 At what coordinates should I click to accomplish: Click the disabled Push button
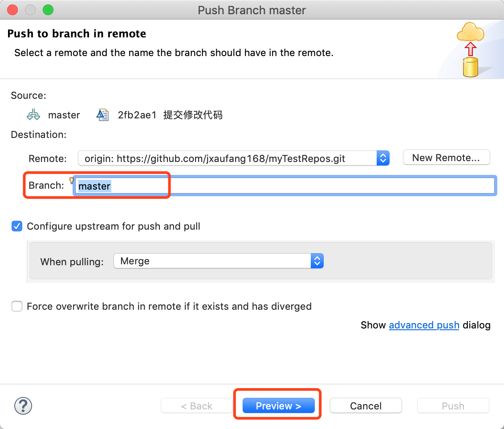pos(453,406)
